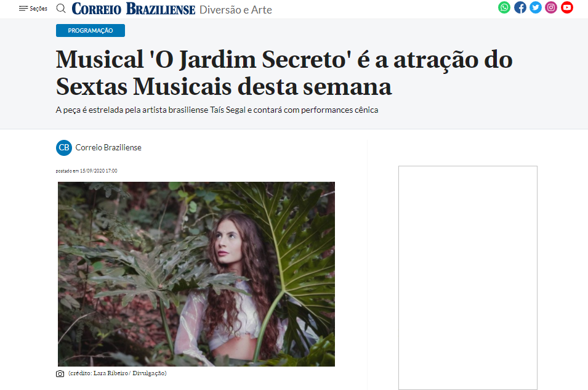The height and width of the screenshot is (390, 588).
Task: Click the PROGRAMAÇÃO category tag
Action: (x=91, y=30)
